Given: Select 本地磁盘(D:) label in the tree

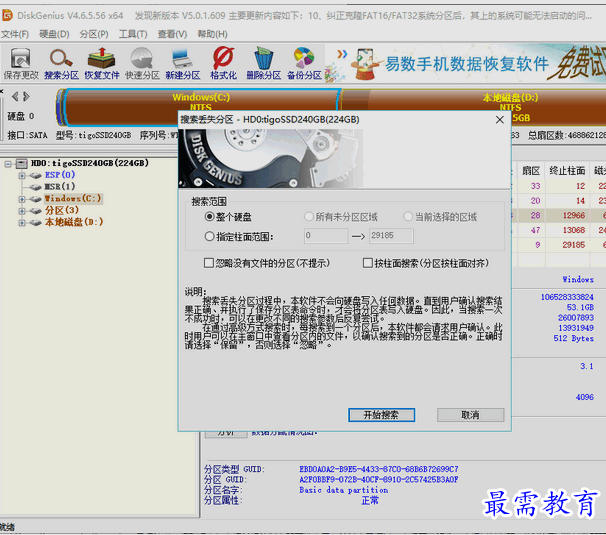Looking at the screenshot, I should click(x=74, y=222).
